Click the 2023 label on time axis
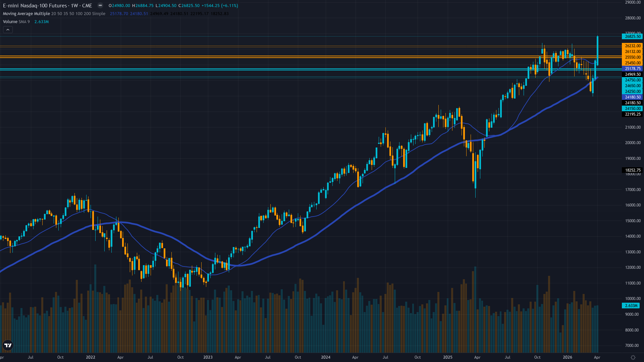 tap(208, 357)
